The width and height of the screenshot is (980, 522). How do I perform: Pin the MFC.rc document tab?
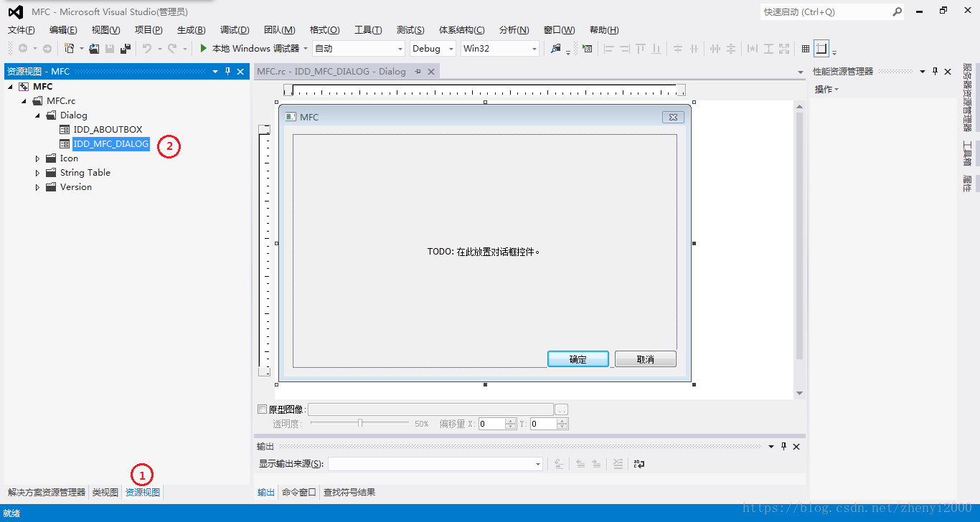point(418,71)
